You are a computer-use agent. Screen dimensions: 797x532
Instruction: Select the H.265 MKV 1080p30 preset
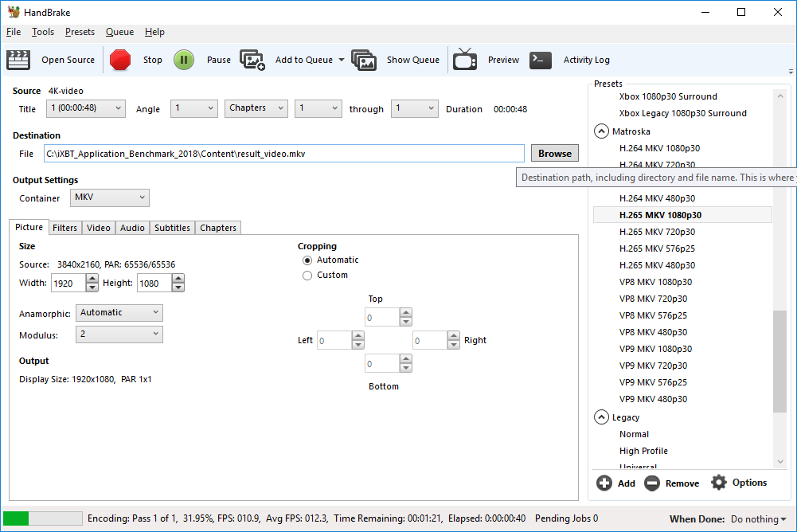tap(682, 215)
